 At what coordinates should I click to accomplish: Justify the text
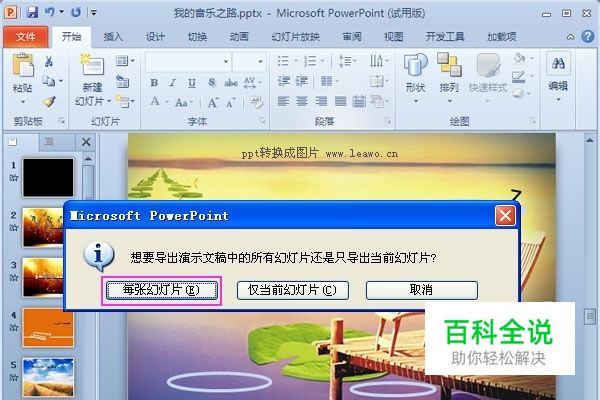(340, 101)
